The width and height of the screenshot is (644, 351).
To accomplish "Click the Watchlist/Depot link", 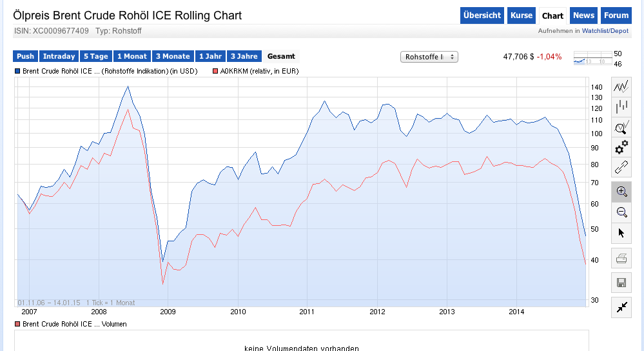I will tap(605, 30).
